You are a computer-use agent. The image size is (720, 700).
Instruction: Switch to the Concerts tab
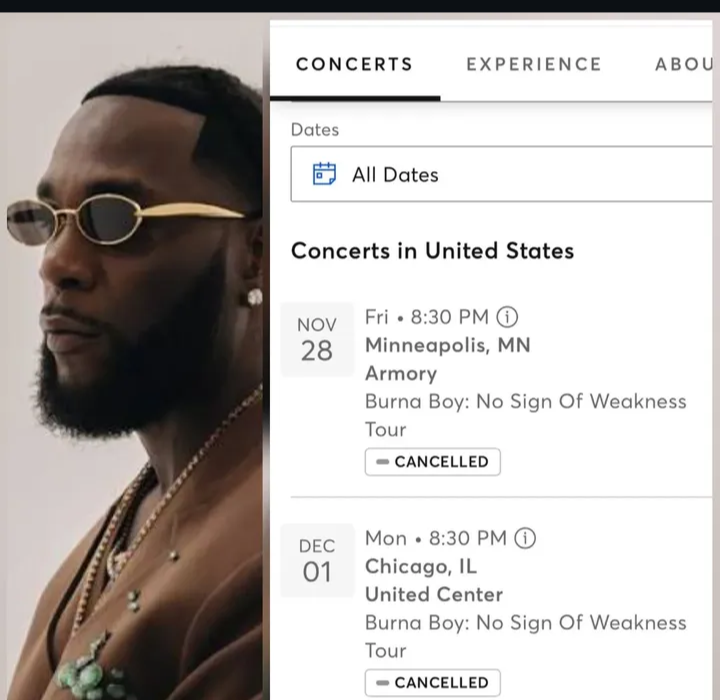[x=354, y=64]
